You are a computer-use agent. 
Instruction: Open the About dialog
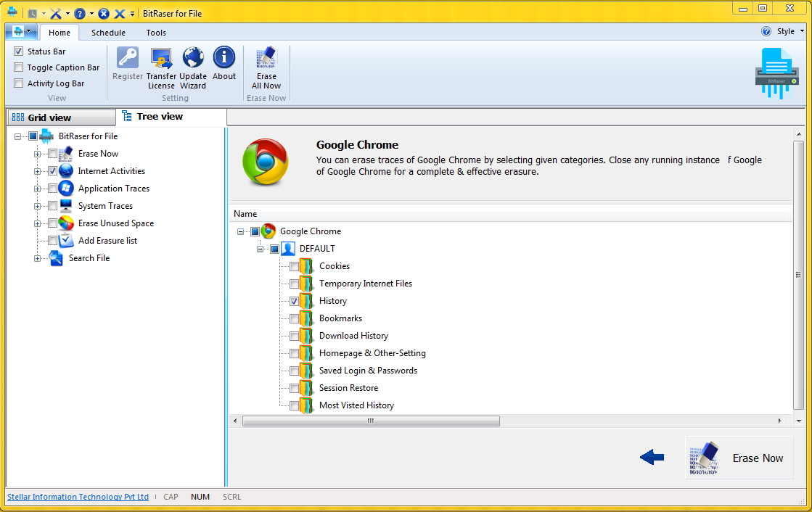coord(224,63)
